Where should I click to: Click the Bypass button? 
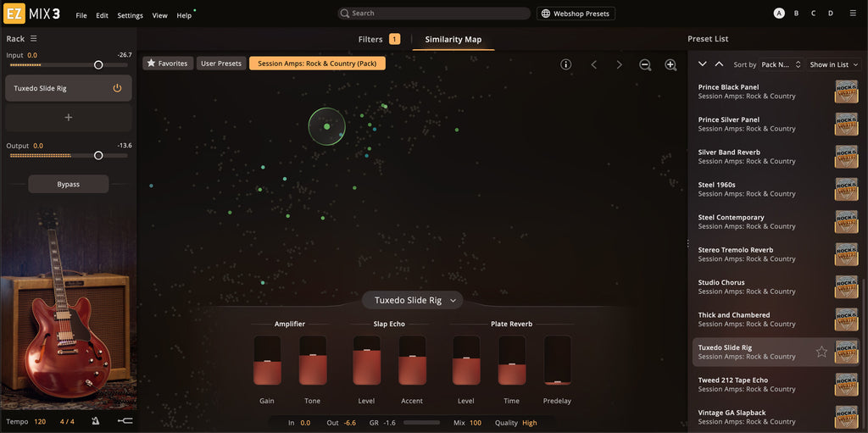coord(69,184)
